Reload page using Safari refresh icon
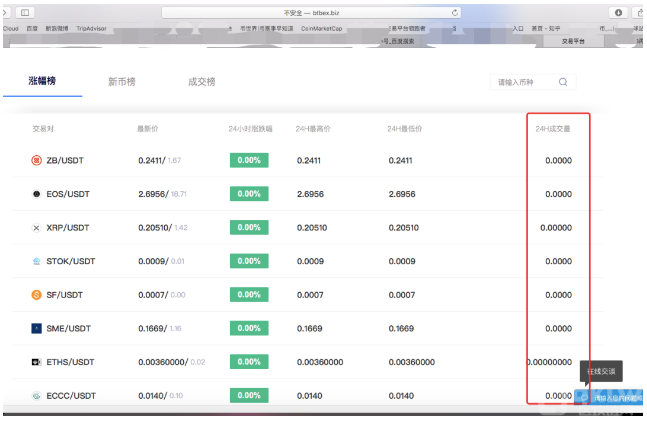Screen dimensions: 647x421 pos(456,12)
